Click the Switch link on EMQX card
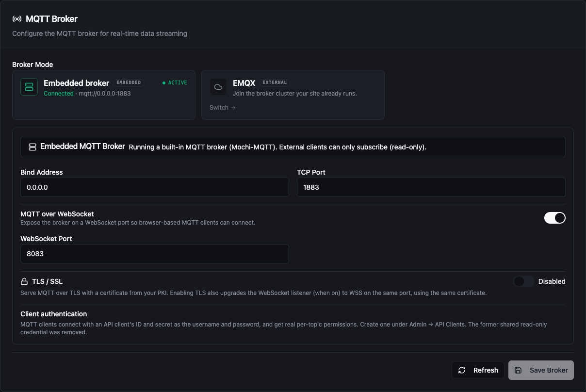 [223, 108]
